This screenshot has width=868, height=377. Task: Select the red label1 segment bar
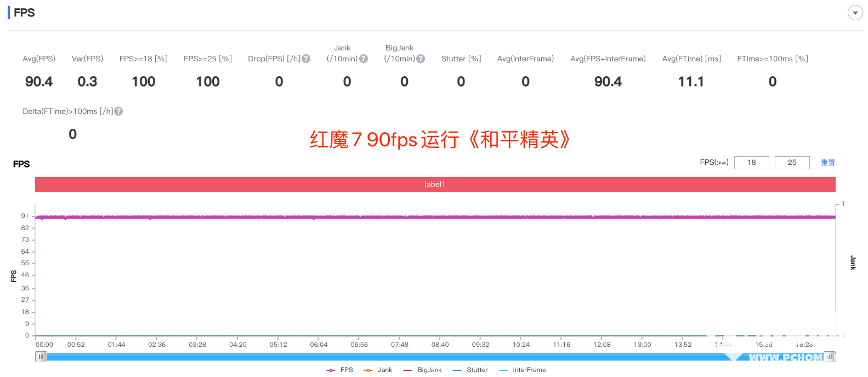click(x=435, y=184)
